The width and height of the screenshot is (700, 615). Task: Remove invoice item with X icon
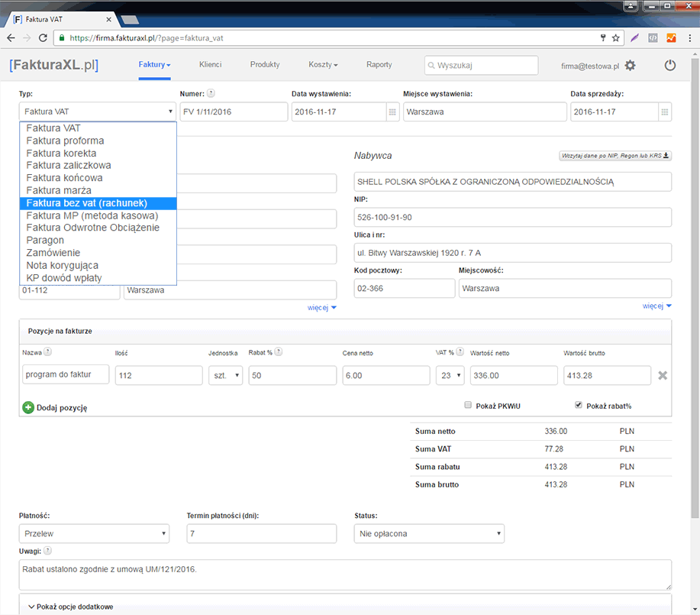[663, 375]
